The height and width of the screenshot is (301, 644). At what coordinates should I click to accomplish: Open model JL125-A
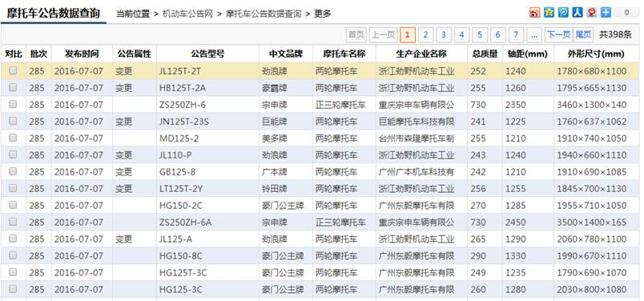point(175,239)
